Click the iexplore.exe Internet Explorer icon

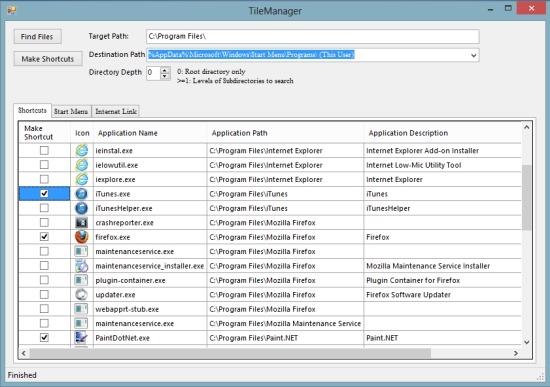tap(82, 179)
